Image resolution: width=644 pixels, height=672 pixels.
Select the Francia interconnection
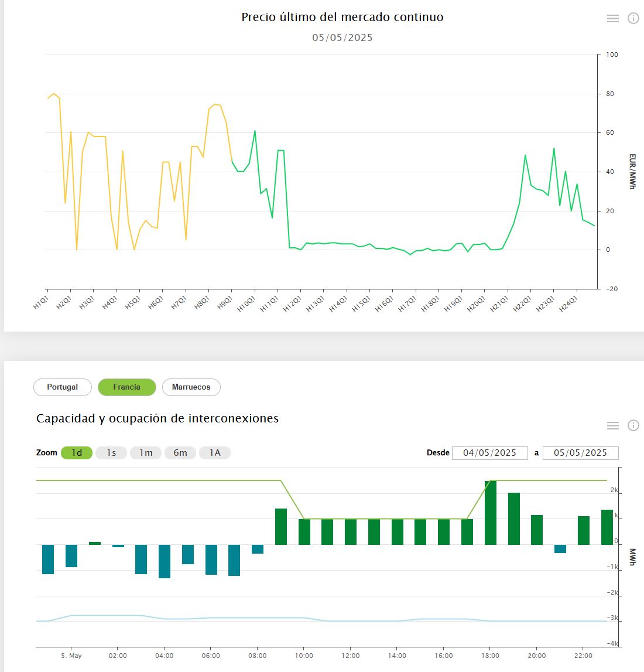click(127, 387)
